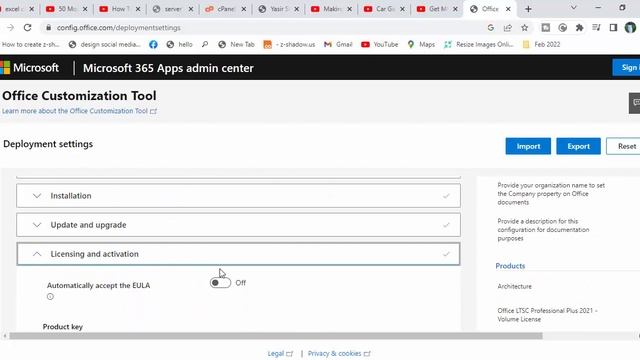Toggle Automatically accept the EULA switch
The image size is (640, 360).
220,283
